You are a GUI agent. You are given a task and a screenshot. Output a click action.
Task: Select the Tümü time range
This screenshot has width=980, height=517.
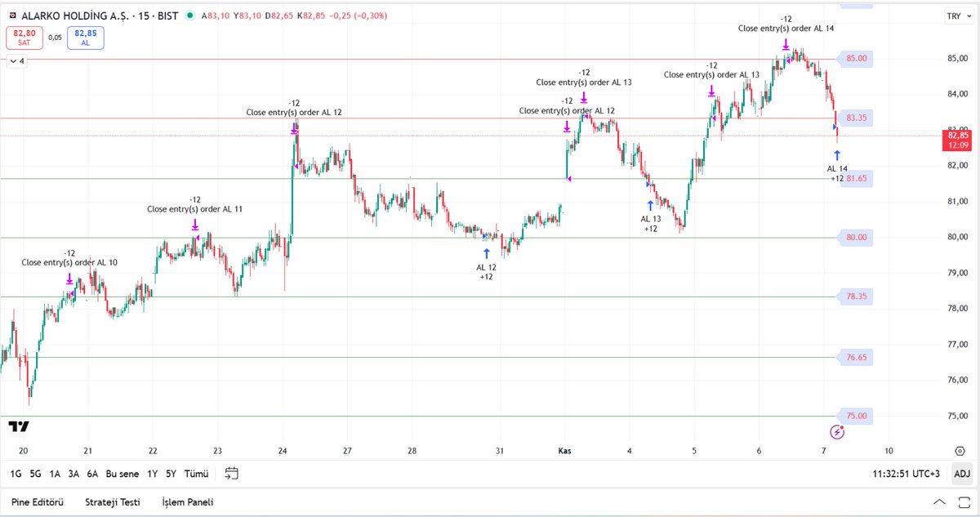click(196, 474)
